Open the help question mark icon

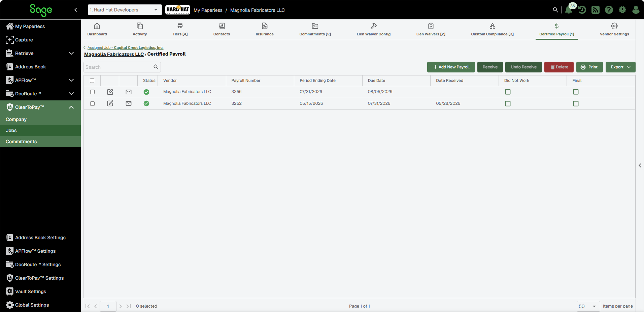(609, 10)
